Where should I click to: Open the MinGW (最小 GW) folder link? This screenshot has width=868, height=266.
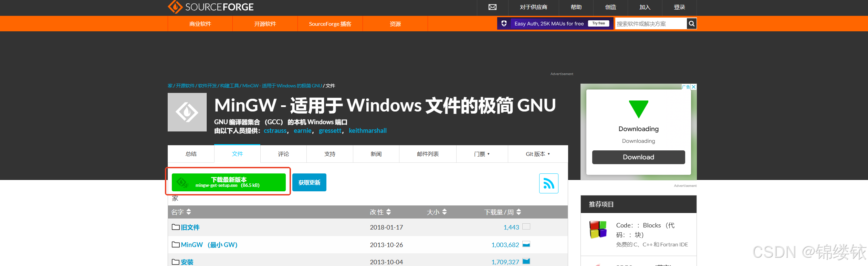tap(209, 245)
